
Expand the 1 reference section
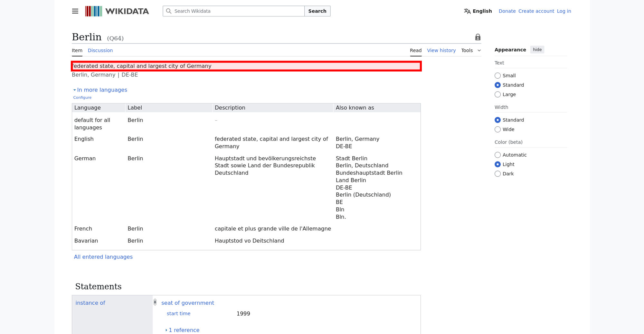pyautogui.click(x=182, y=330)
